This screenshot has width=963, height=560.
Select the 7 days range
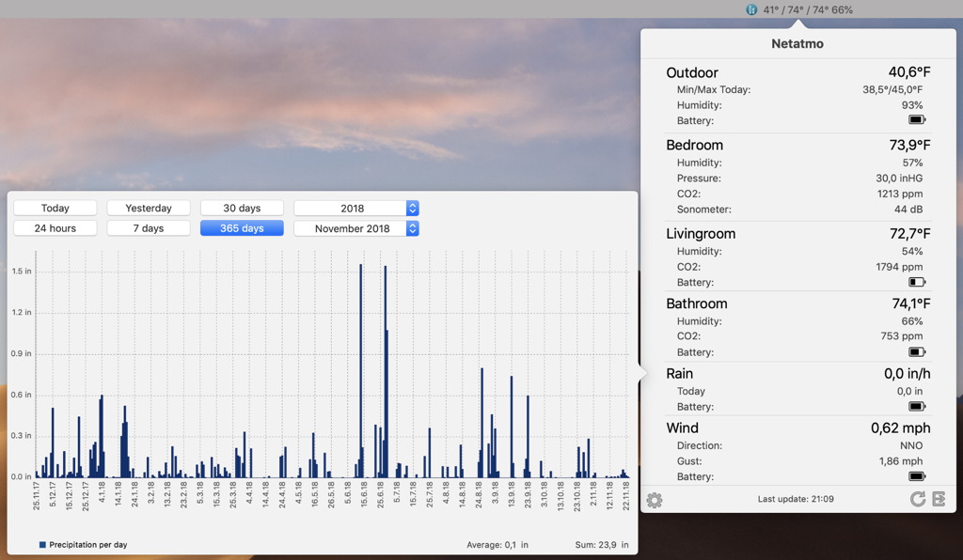pyautogui.click(x=149, y=228)
